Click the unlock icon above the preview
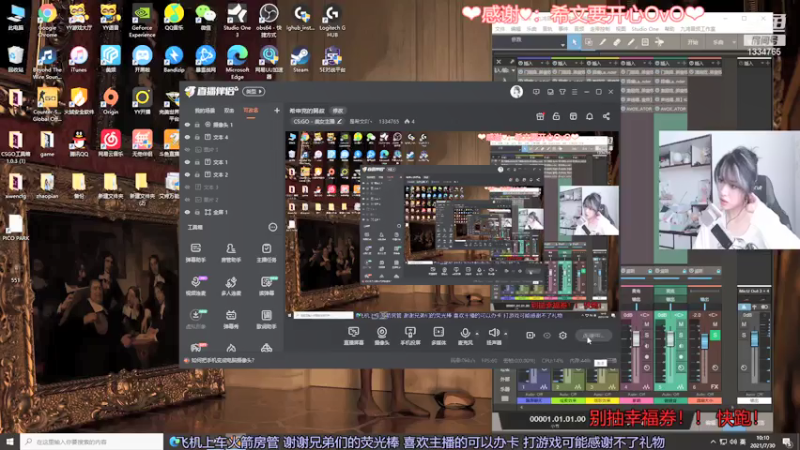Viewport: 800px width, 450px height. [x=556, y=116]
